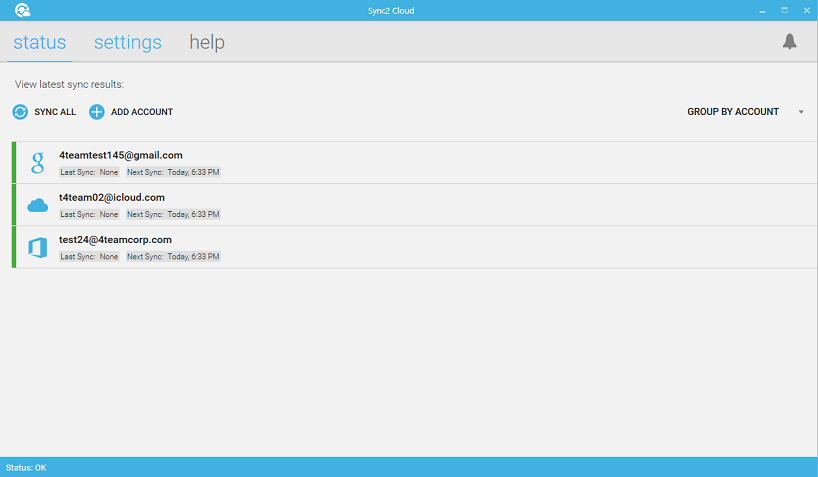The image size is (818, 477).
Task: Select account t4team02@icloud.com
Action: [x=112, y=197]
